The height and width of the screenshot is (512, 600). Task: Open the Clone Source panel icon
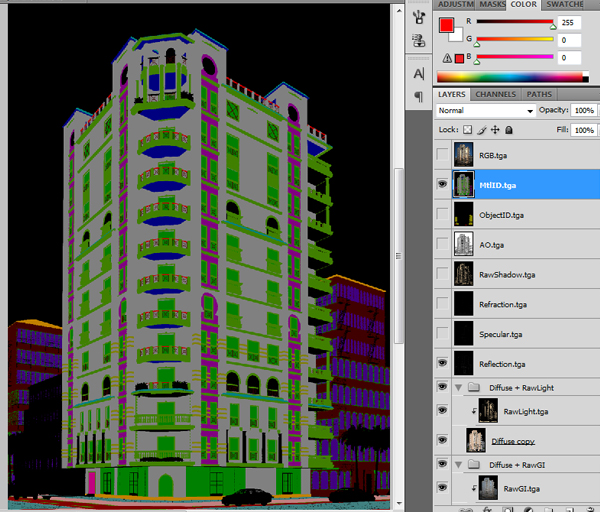[419, 41]
